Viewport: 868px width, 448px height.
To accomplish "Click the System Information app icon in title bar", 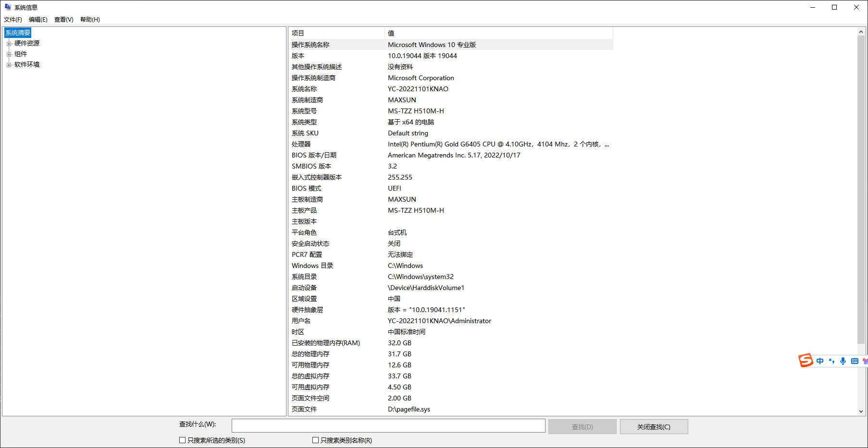I will click(8, 7).
